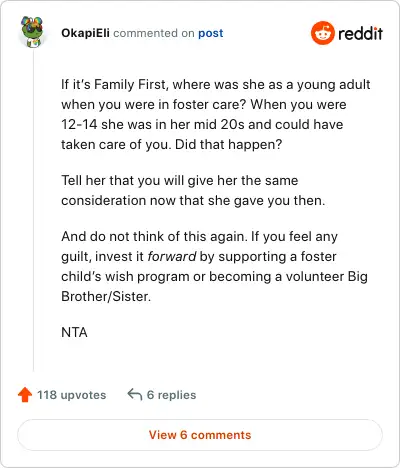Click the italic word "forward"
Image resolution: width=400 pixels, height=468 pixels.
pyautogui.click(x=172, y=256)
